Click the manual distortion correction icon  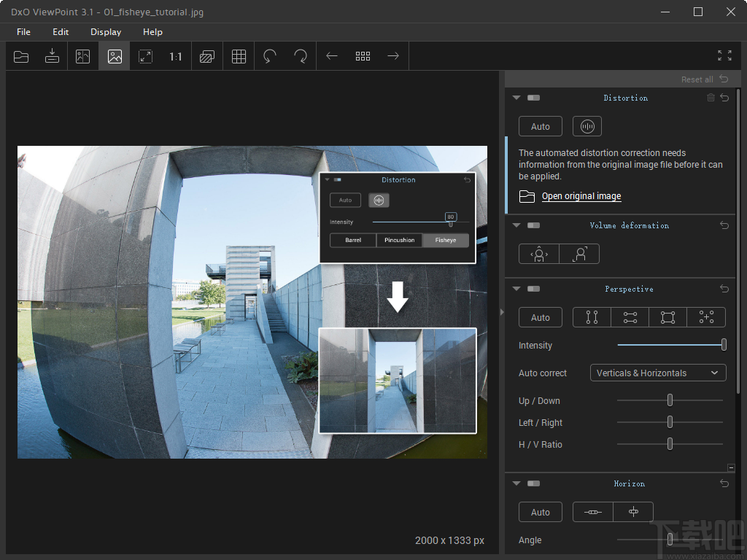point(587,126)
